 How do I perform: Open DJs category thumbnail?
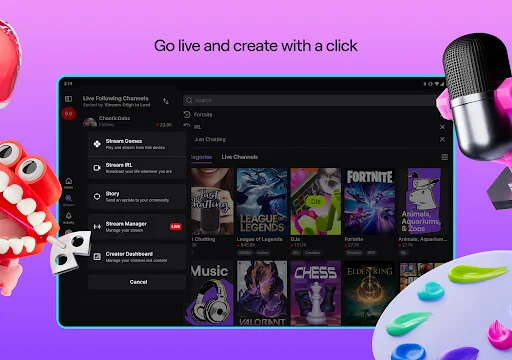click(316, 201)
